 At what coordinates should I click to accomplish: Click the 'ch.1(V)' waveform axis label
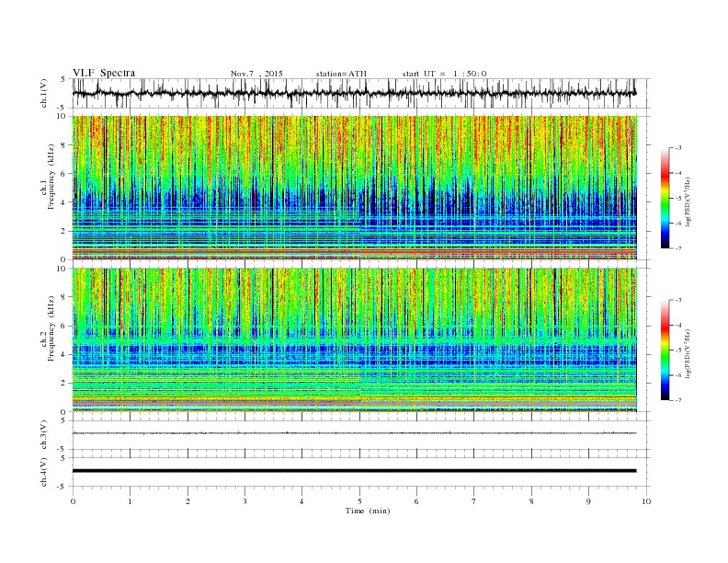pos(44,93)
